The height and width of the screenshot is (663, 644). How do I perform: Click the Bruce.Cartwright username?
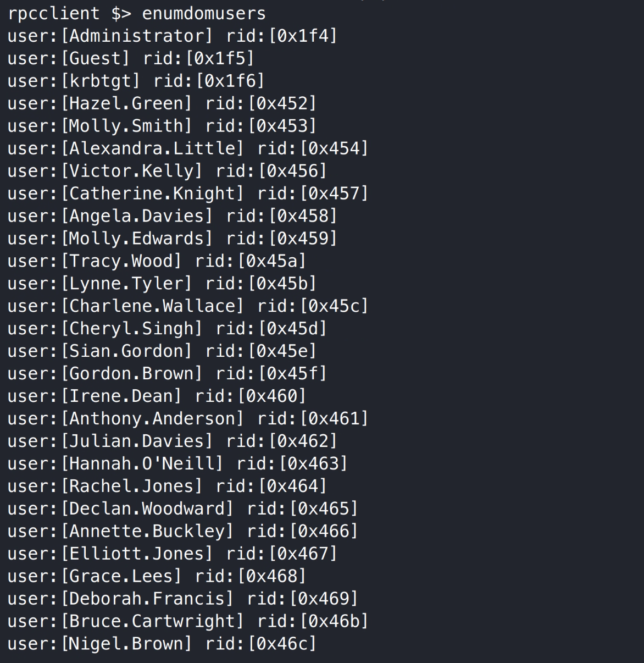(152, 621)
